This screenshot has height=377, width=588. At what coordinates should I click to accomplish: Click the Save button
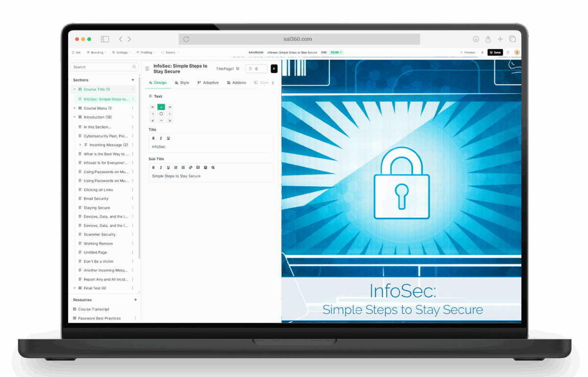495,52
